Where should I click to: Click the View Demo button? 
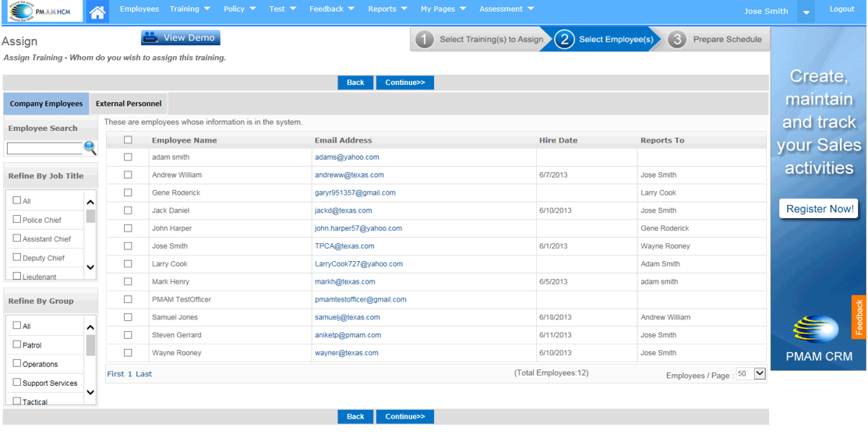(x=181, y=37)
